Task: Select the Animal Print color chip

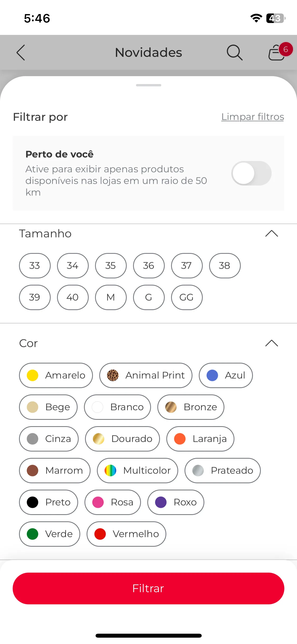Action: (x=146, y=375)
